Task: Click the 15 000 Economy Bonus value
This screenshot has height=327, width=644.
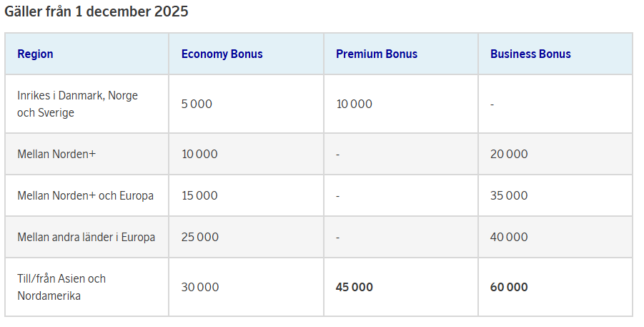Action: click(199, 195)
